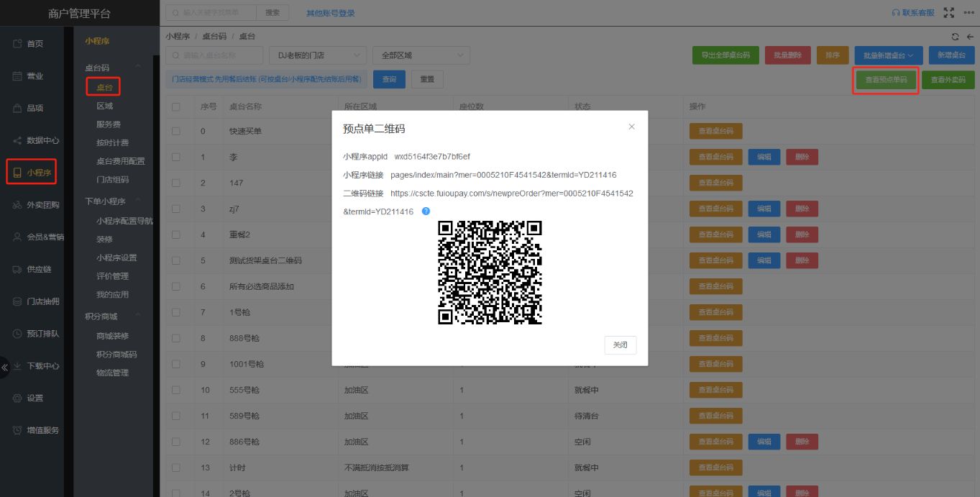Open 小程序设置 in the submenu
Image resolution: width=980 pixels, height=497 pixels.
tap(116, 257)
